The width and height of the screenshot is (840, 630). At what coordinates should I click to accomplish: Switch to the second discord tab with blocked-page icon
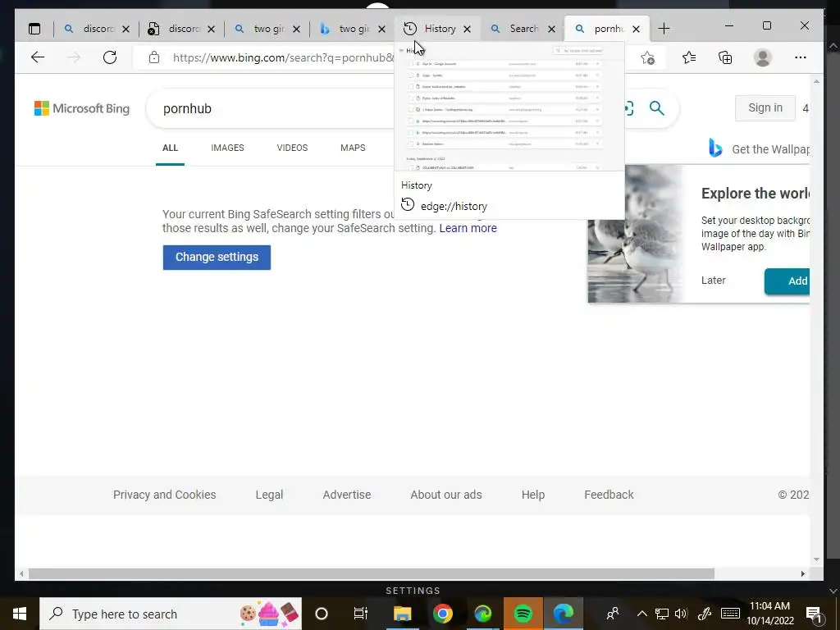(182, 29)
